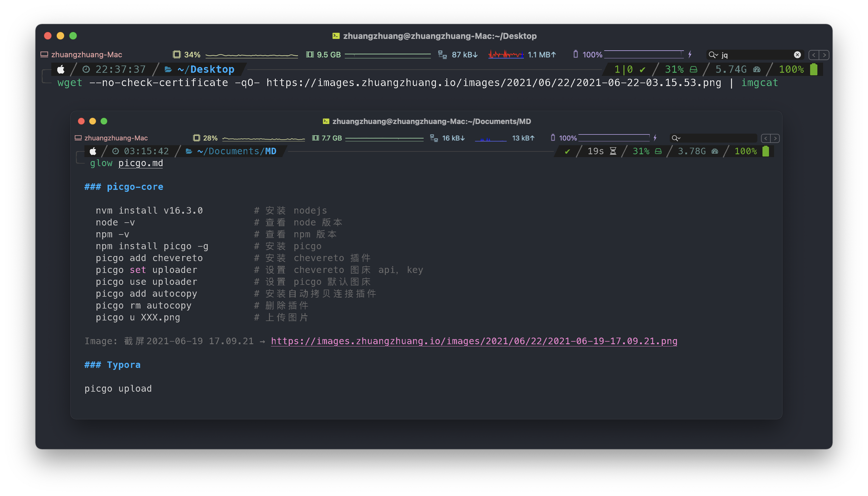The width and height of the screenshot is (868, 496).
Task: Click the "nvm install v16.3.0" line
Action: [149, 211]
